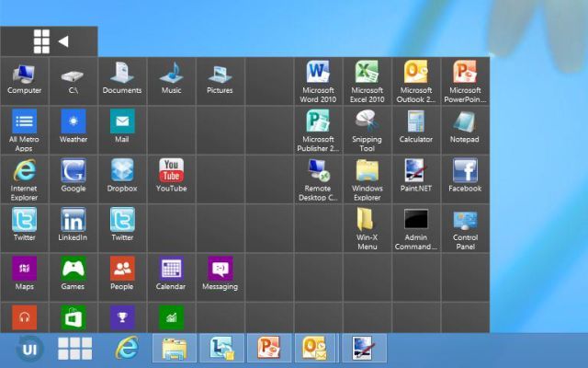Image resolution: width=588 pixels, height=368 pixels.
Task: Open Remote Desktop Connection shortcut
Action: tap(318, 176)
